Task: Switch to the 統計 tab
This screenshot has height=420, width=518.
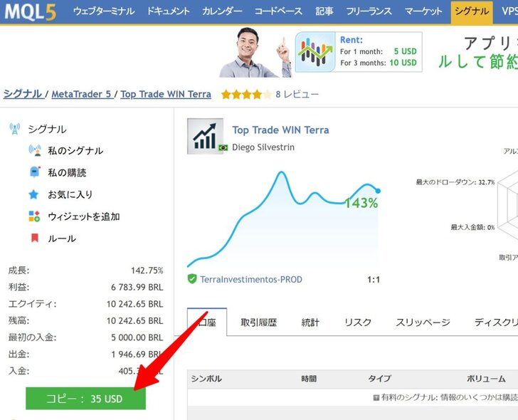Action: (310, 322)
